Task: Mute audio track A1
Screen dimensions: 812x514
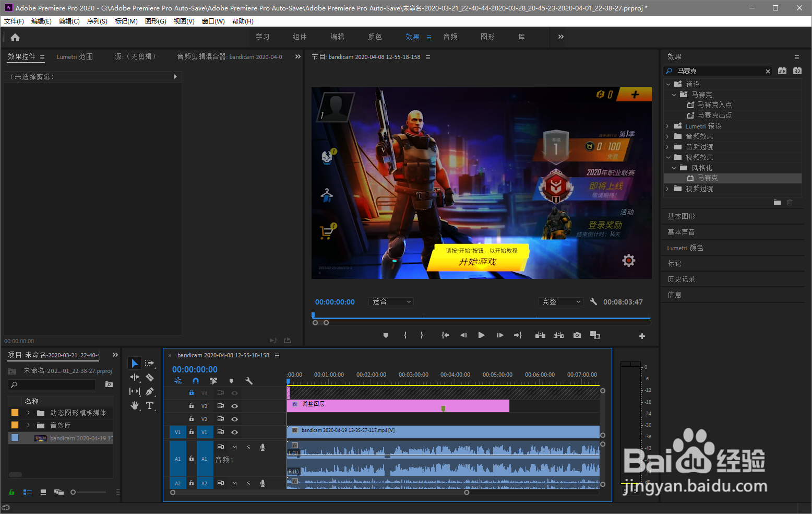Action: (234, 447)
